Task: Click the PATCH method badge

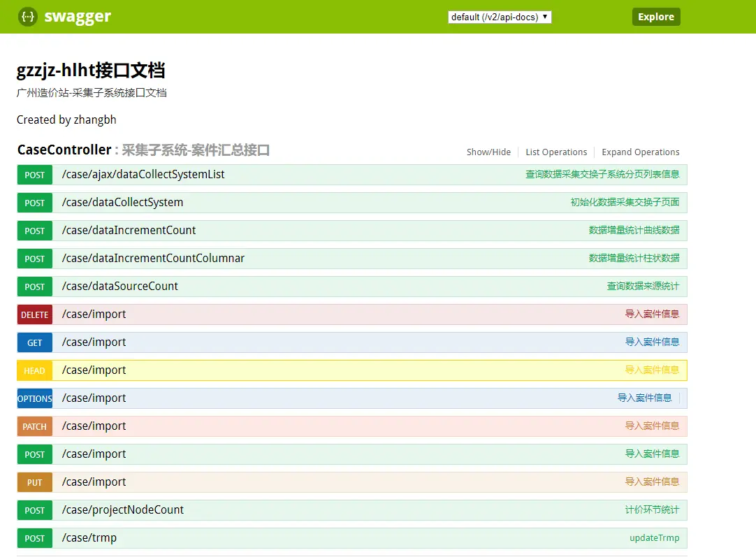Action: click(x=35, y=427)
